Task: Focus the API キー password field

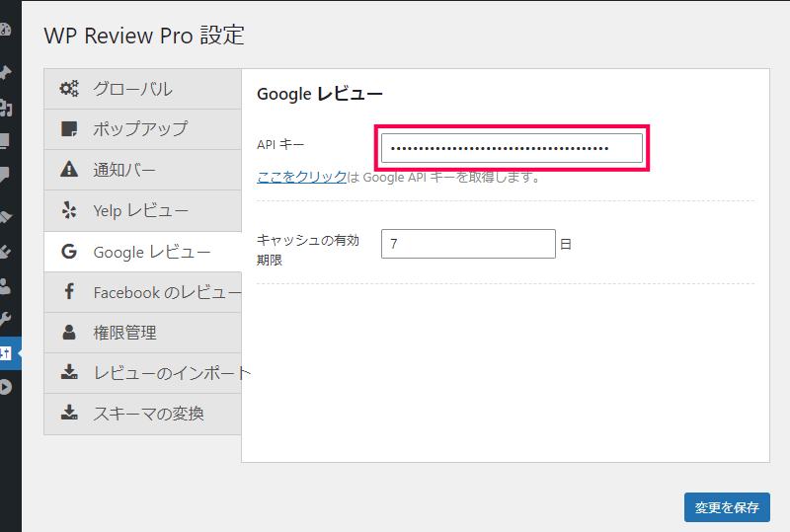Action: click(512, 148)
